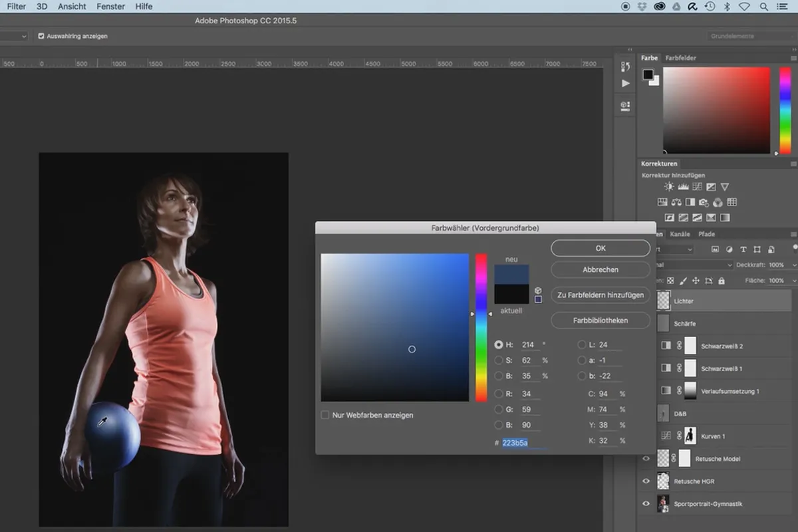Screen dimensions: 798x532
Task: Toggle 'Auswahlring anzeigen' checkbox
Action: pos(41,36)
